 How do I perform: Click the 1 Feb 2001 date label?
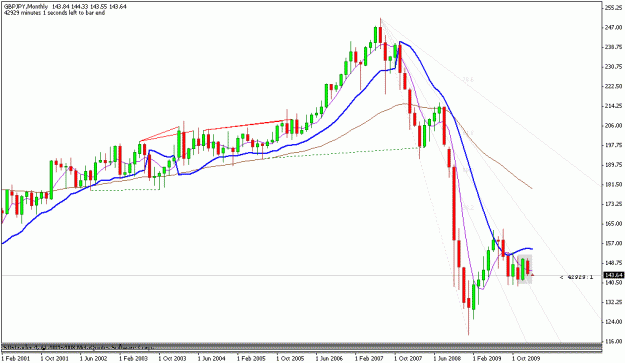(16, 358)
